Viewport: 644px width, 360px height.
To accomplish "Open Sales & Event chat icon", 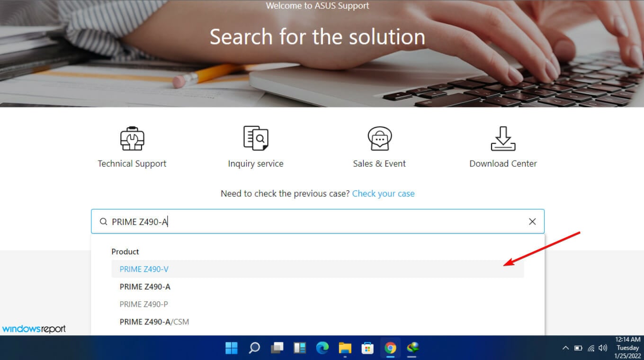I will (x=379, y=138).
